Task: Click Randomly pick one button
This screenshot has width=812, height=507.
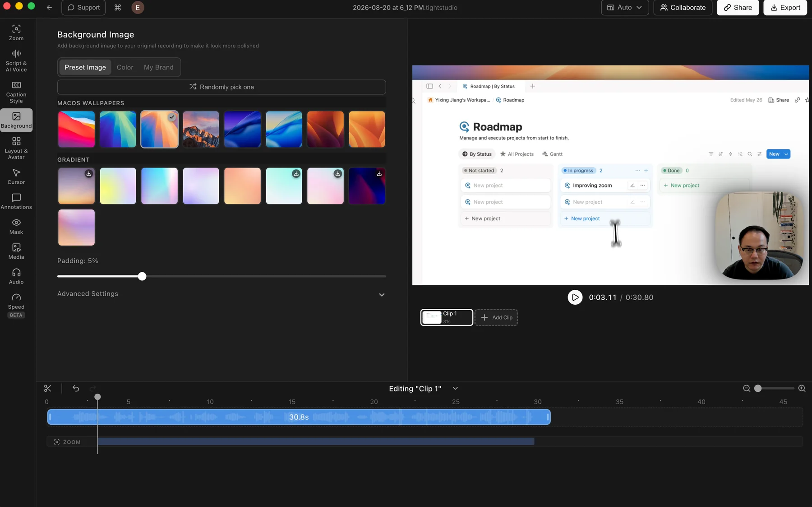Action: (221, 87)
